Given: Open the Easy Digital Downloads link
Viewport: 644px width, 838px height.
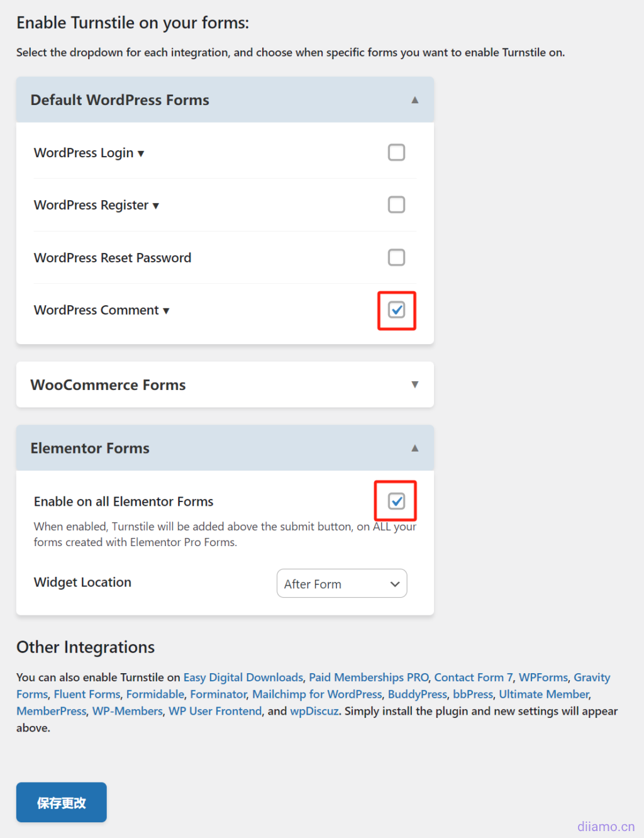Looking at the screenshot, I should point(243,678).
